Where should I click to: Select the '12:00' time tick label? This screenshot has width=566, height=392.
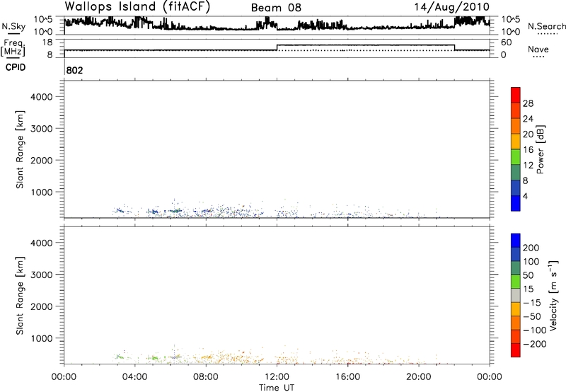(x=277, y=377)
